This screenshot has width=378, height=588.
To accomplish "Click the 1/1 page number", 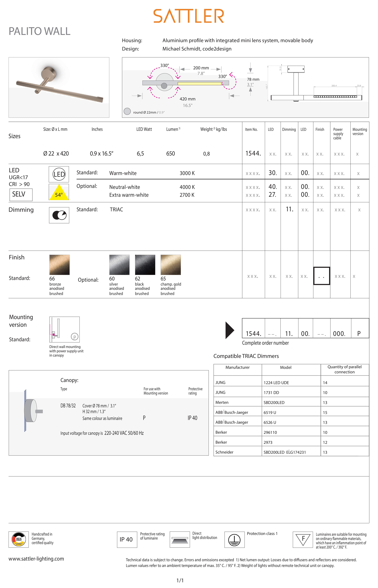I will tap(180, 580).
